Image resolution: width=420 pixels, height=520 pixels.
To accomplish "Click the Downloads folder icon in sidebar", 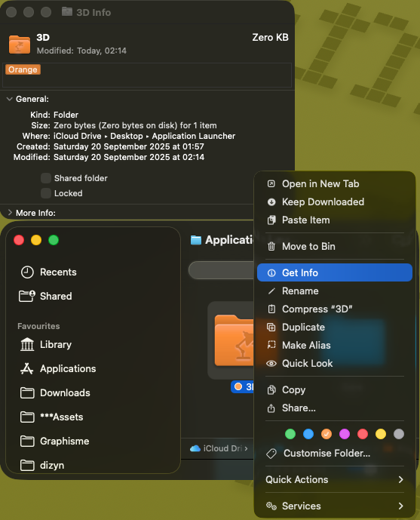I will [x=27, y=393].
